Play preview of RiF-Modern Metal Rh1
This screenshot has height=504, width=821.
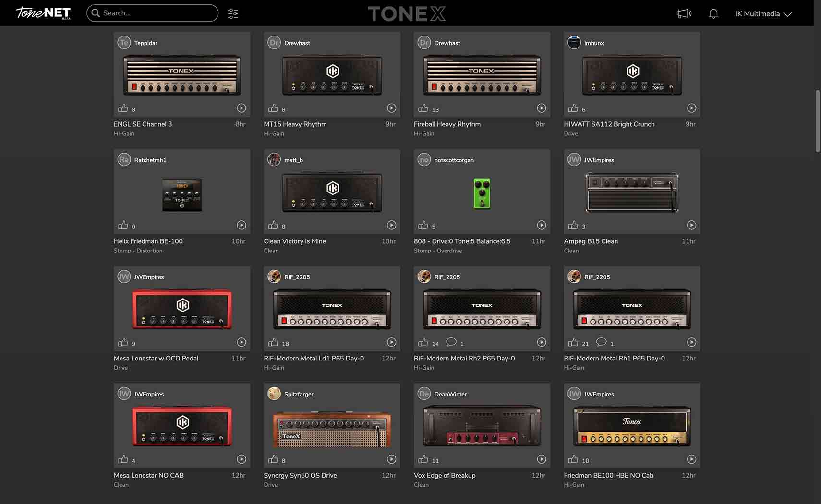(691, 342)
